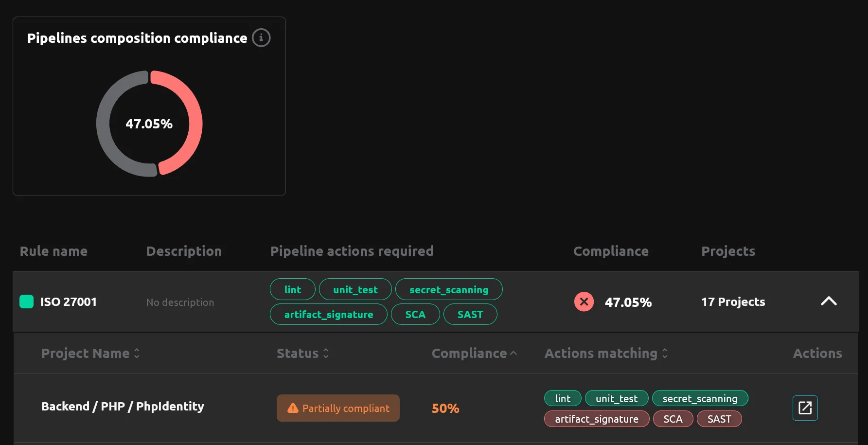Open the Pipelines composition compliance info tooltip
The width and height of the screenshot is (868, 445).
click(x=261, y=37)
